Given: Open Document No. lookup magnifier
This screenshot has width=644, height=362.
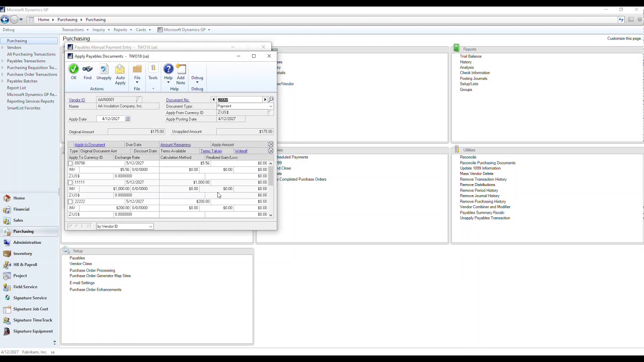Looking at the screenshot, I should point(271,100).
